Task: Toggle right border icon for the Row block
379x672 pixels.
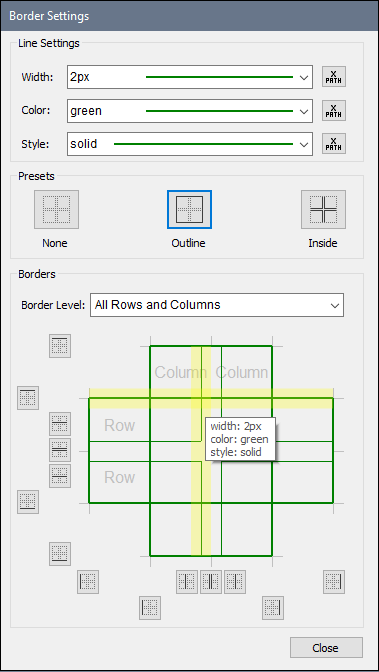Action: tap(334, 582)
